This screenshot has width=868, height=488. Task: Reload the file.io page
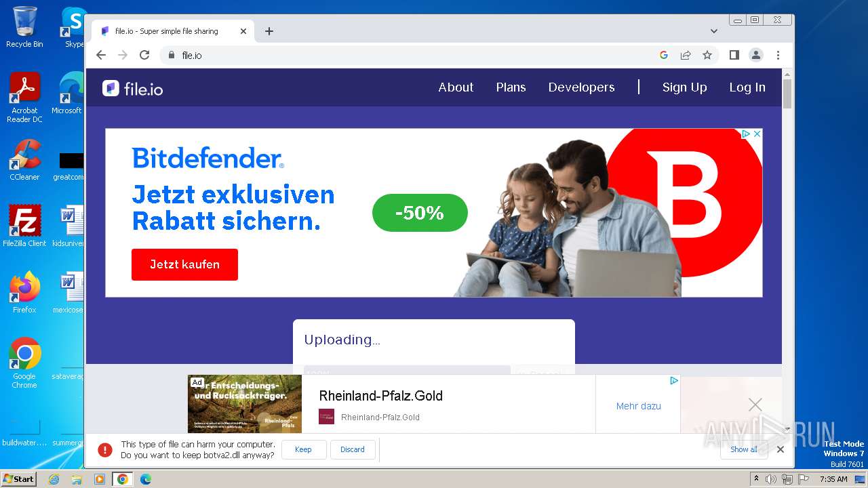click(144, 55)
